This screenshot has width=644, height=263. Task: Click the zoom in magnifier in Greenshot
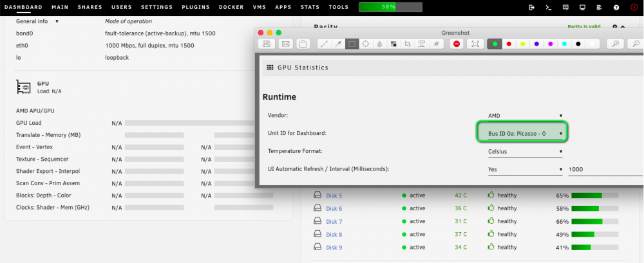(616, 44)
